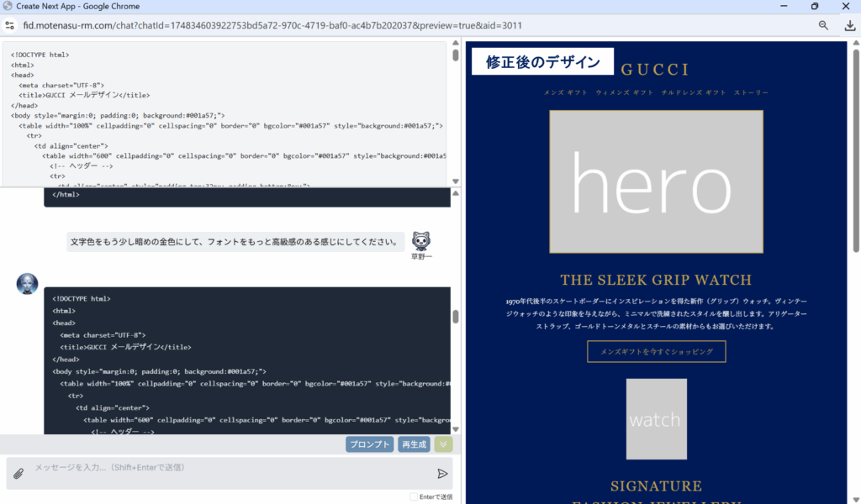Click the 再生成 regenerate button
This screenshot has width=861, height=504.
pyautogui.click(x=414, y=444)
